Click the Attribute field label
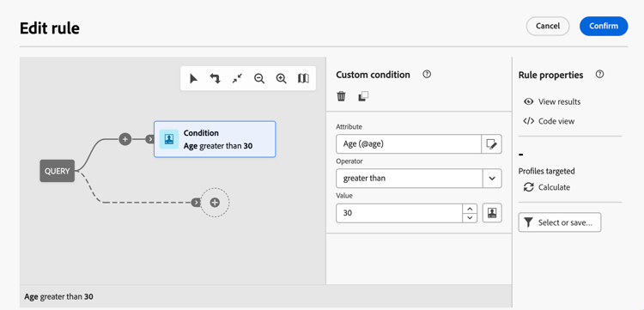This screenshot has height=310, width=644. tap(349, 127)
